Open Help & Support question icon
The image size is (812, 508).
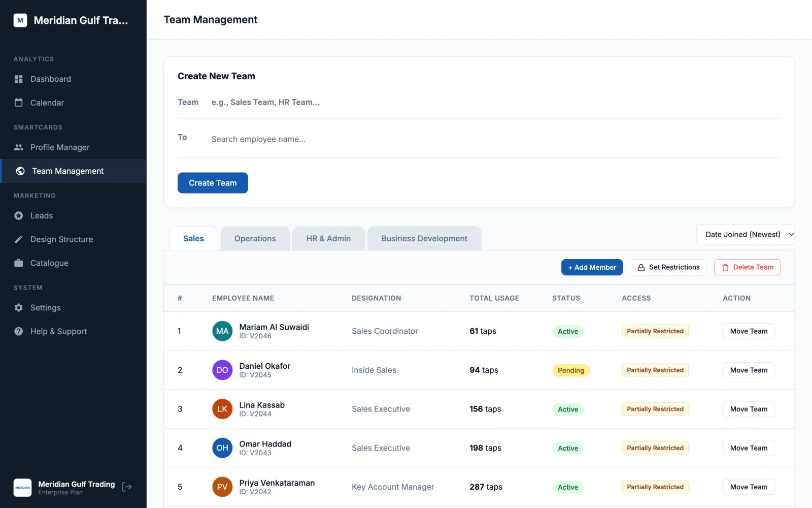pos(19,331)
